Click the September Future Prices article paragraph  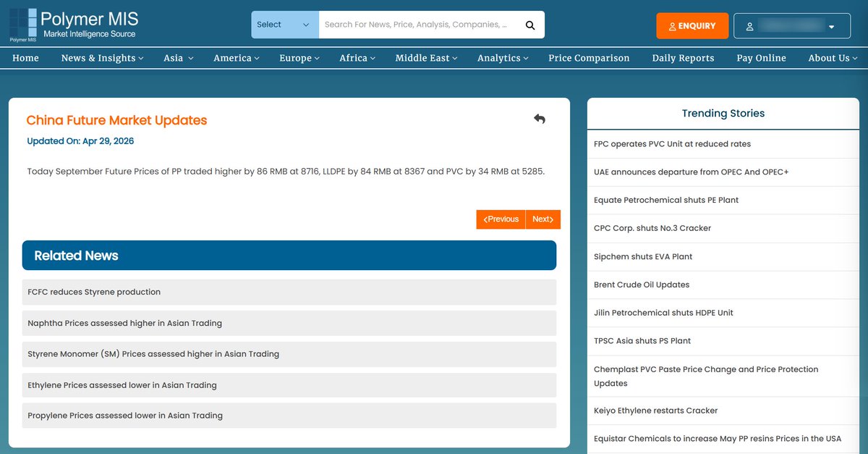point(286,172)
